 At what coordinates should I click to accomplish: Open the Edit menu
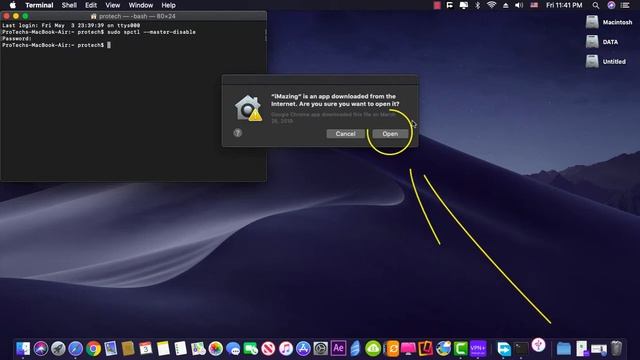tap(91, 5)
